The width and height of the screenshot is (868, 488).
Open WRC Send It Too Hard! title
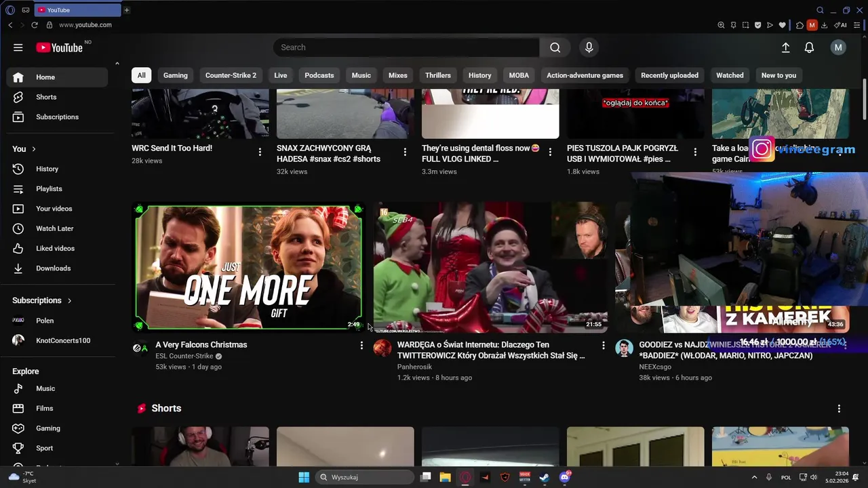point(172,148)
